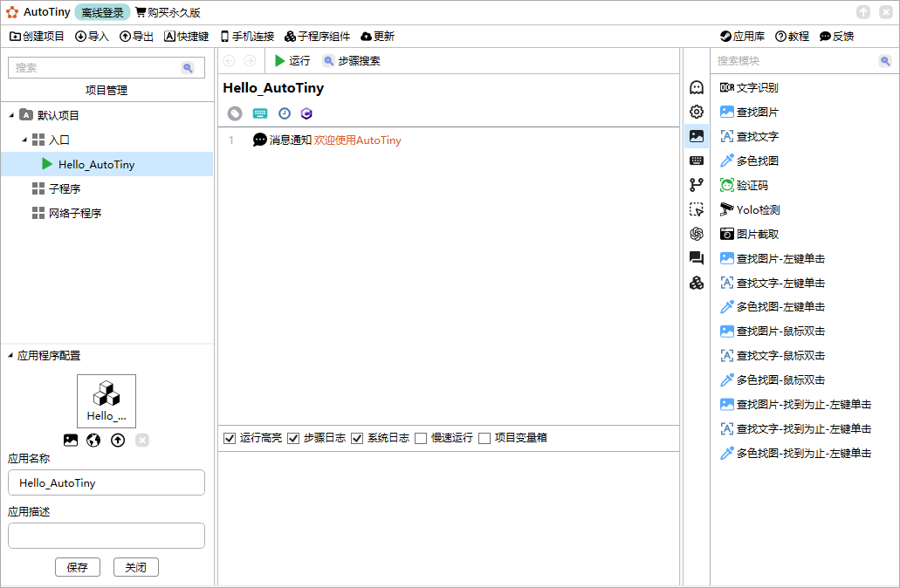Click the Hello_ app icon thumbnail
The width and height of the screenshot is (900, 588).
[106, 401]
